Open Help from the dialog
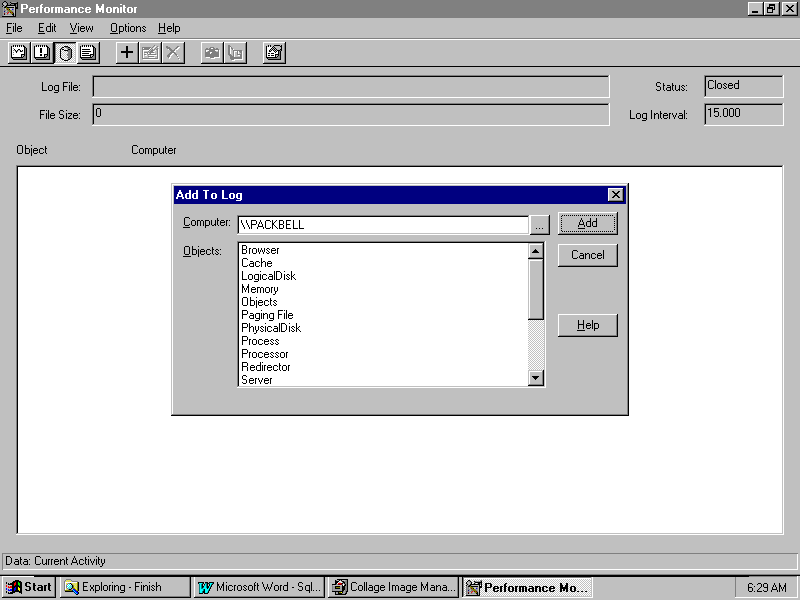The height and width of the screenshot is (600, 800). point(587,325)
